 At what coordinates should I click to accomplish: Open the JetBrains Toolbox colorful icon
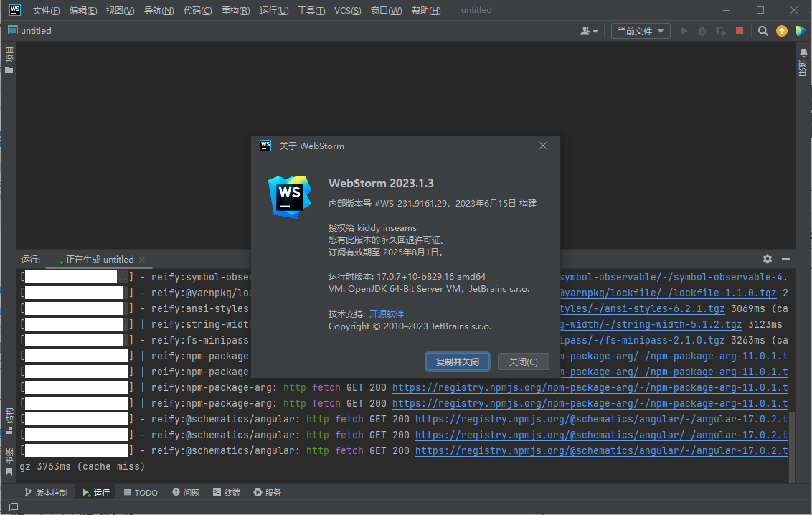pyautogui.click(x=800, y=31)
